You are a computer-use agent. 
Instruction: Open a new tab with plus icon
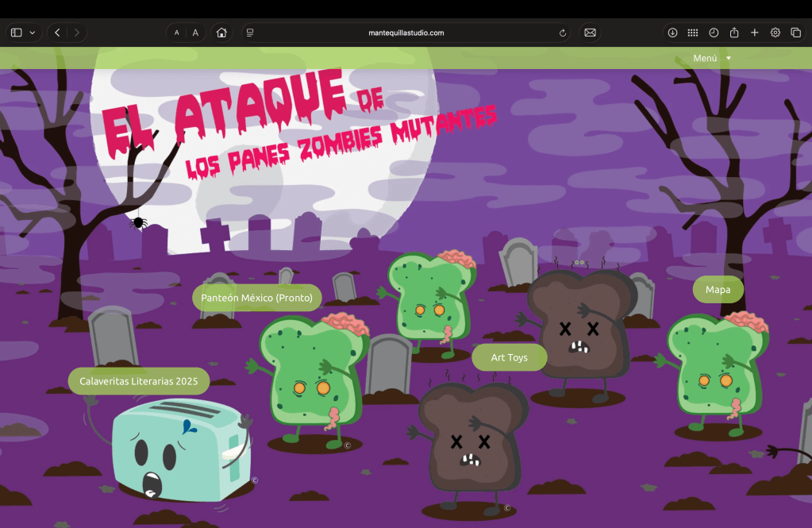[x=755, y=33]
